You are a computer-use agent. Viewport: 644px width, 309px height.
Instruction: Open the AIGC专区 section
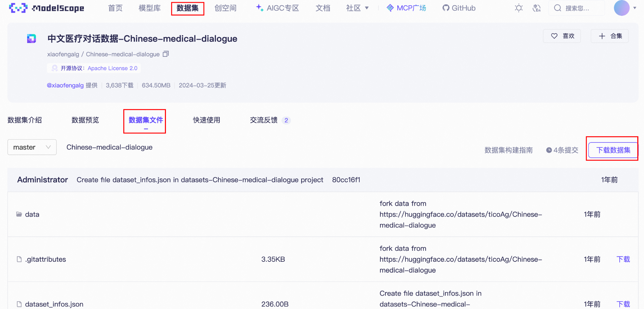click(x=278, y=8)
